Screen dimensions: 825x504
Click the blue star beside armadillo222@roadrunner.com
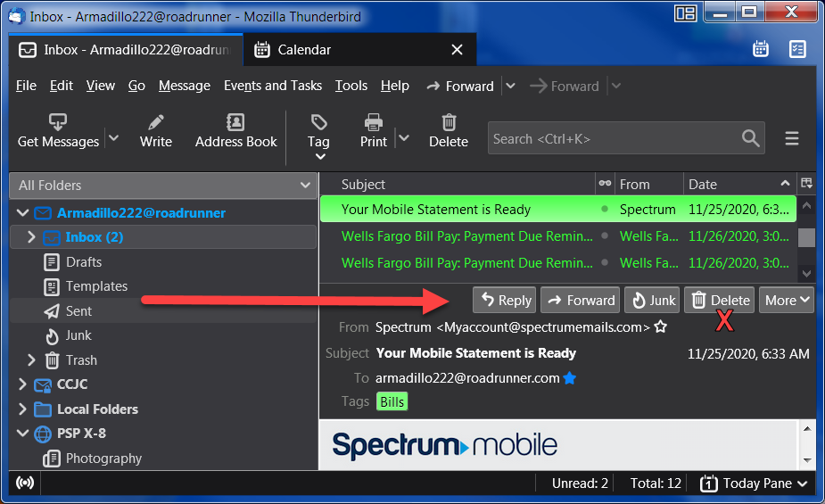coord(570,377)
